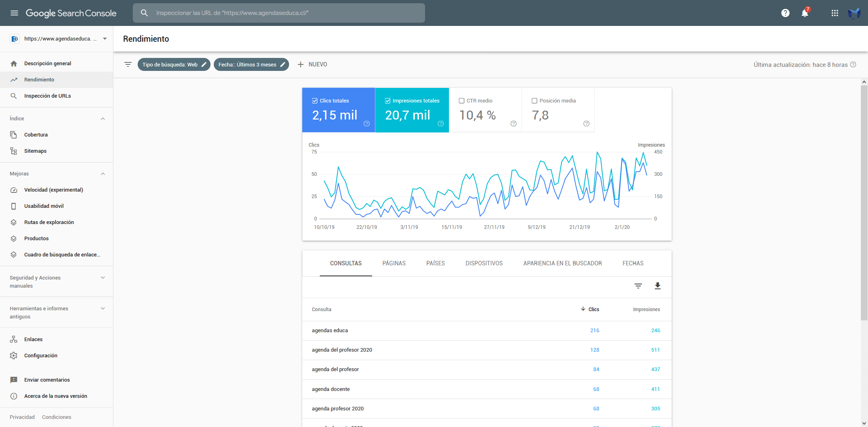Edit pencil on Tipo de búsqueda chip
The width and height of the screenshot is (868, 427).
[204, 64]
